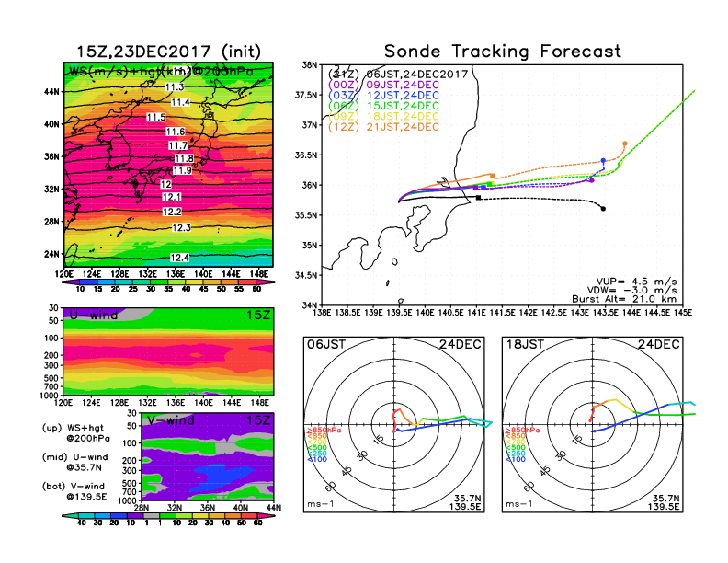Select the orange (12Z) 21JST legend entry
The height and width of the screenshot is (563, 728).
click(x=386, y=127)
